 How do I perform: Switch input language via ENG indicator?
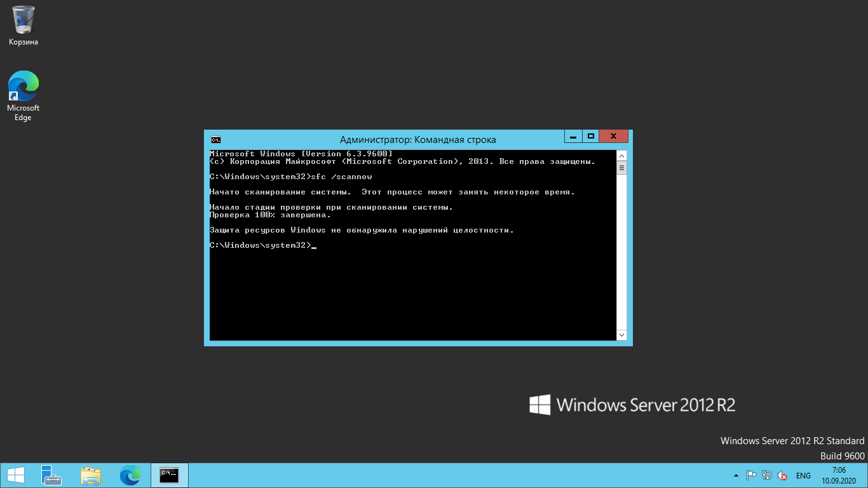pyautogui.click(x=803, y=475)
